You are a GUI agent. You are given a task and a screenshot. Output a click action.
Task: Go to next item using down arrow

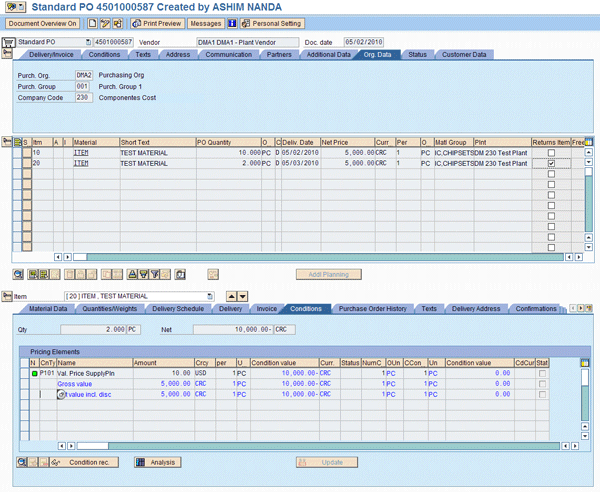tap(242, 296)
